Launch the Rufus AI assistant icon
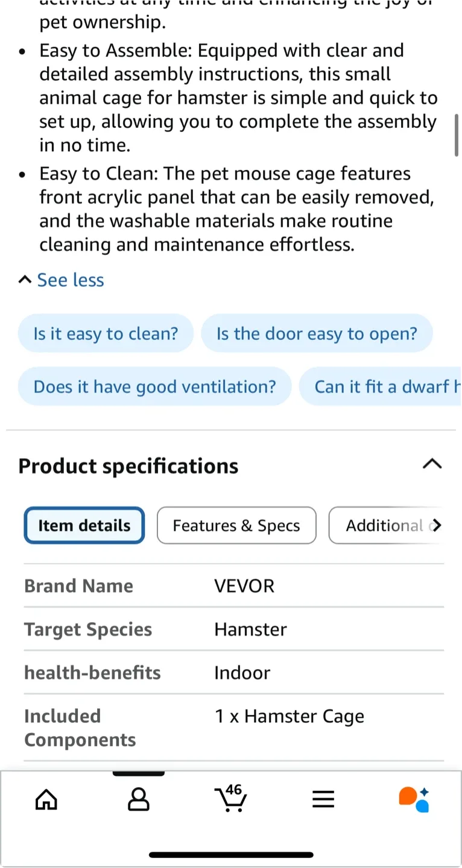 point(414,799)
